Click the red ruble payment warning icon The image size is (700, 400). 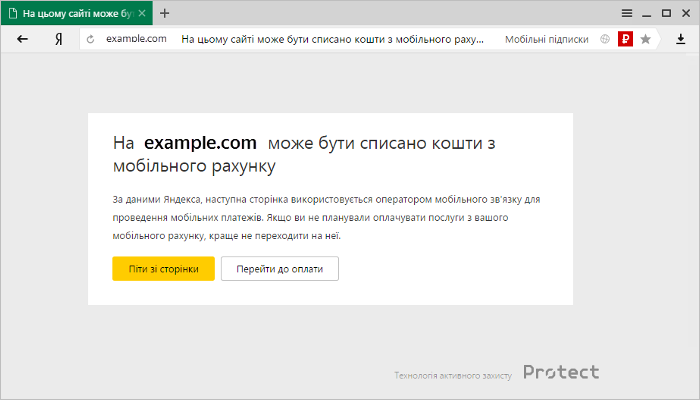tap(625, 39)
